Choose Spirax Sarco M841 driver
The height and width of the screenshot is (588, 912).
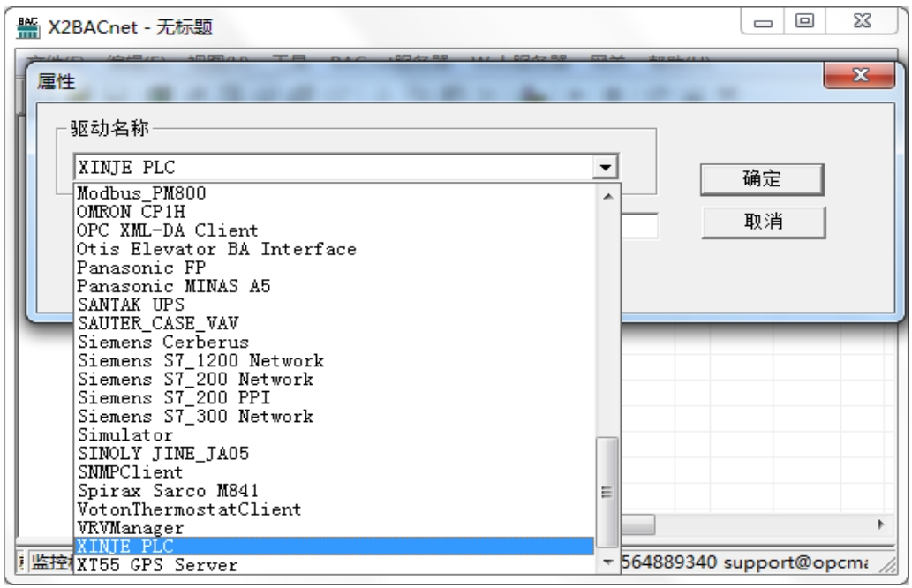coord(335,490)
